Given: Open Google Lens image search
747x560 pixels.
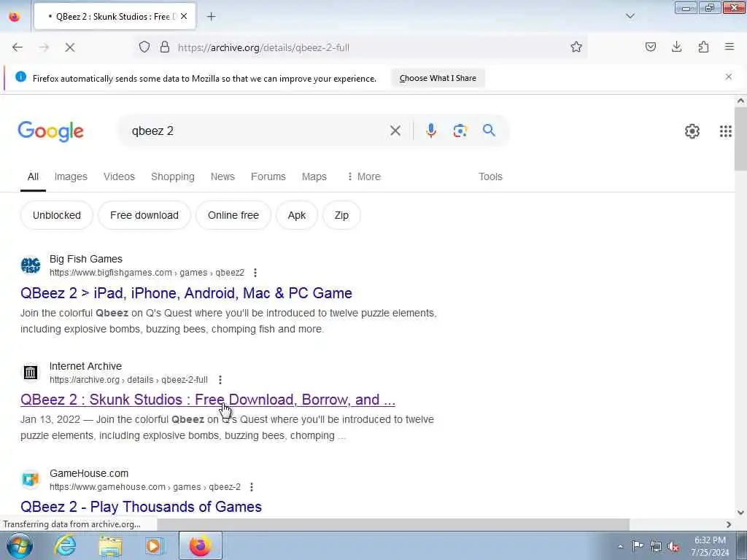Looking at the screenshot, I should coord(460,131).
